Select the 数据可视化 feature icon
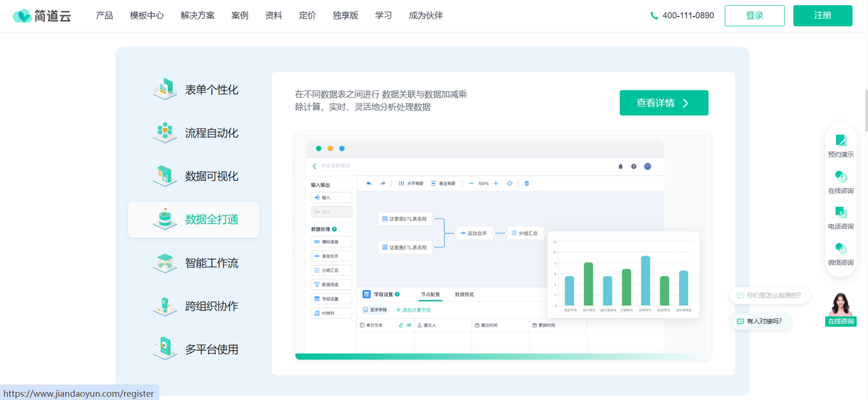This screenshot has height=400, width=868. click(x=164, y=176)
